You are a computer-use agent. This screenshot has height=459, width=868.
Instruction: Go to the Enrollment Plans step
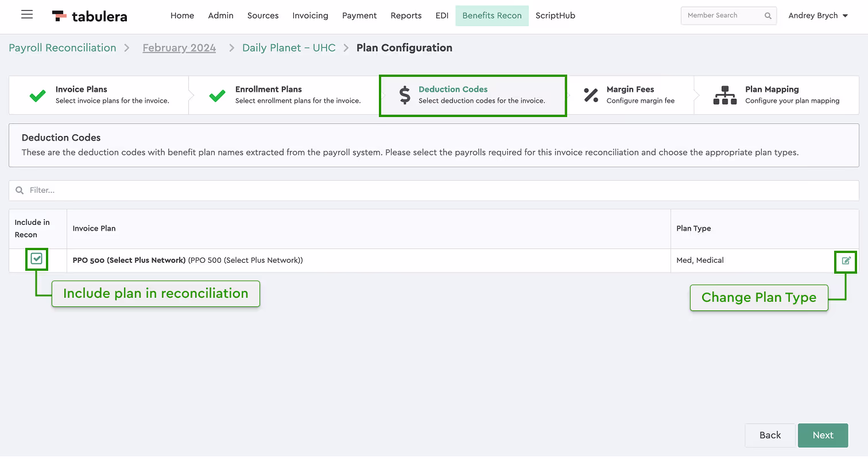[284, 95]
